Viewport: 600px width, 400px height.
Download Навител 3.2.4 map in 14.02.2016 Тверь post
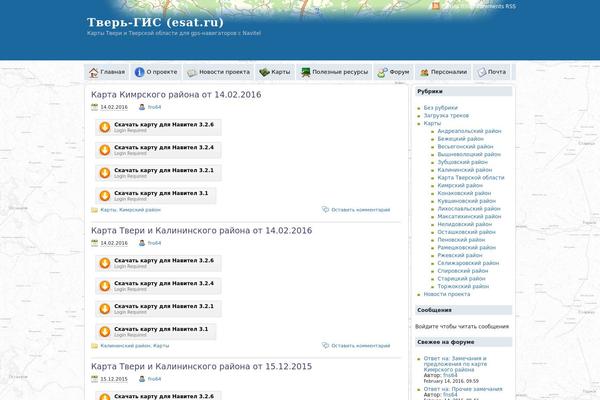(x=158, y=286)
